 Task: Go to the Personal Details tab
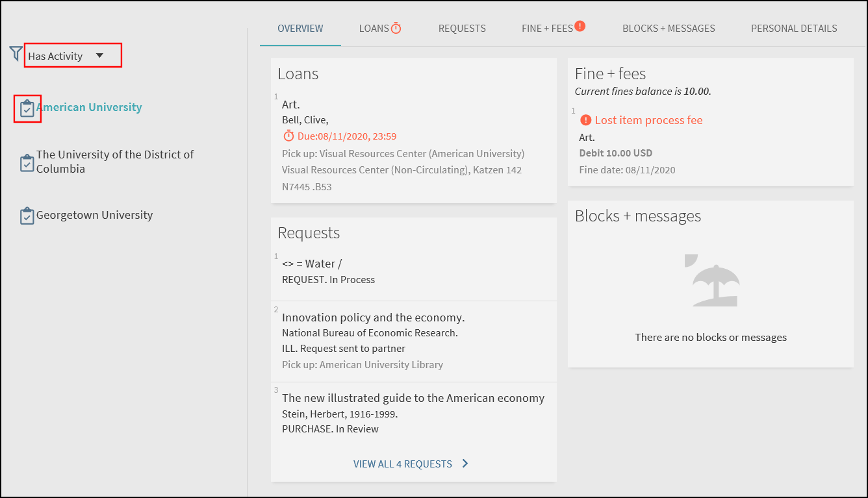click(x=794, y=29)
